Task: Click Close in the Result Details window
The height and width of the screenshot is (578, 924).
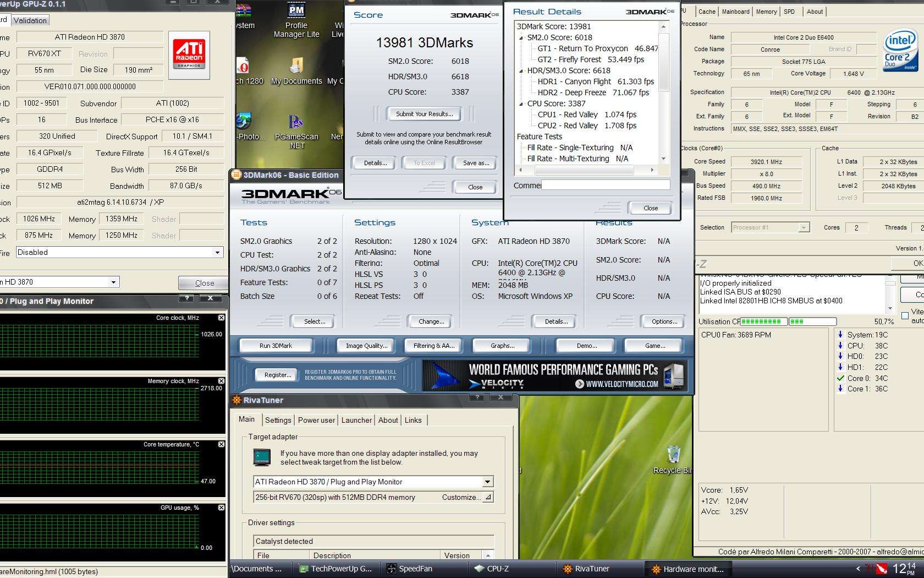Action: coord(650,208)
